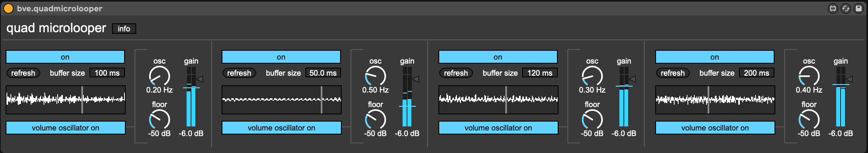868x153 pixels.
Task: Click the second looper's gain slider
Action: click(x=407, y=97)
